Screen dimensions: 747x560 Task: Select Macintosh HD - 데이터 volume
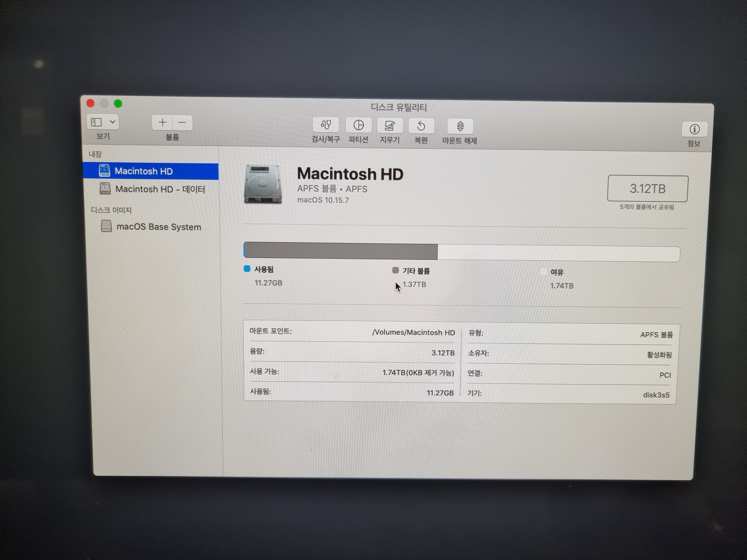tap(160, 189)
